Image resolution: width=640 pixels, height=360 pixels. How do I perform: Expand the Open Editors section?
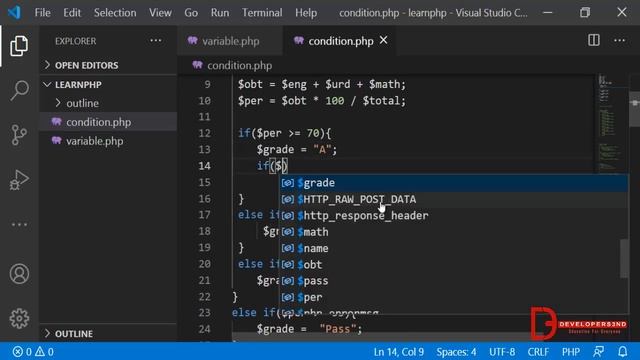tap(86, 65)
